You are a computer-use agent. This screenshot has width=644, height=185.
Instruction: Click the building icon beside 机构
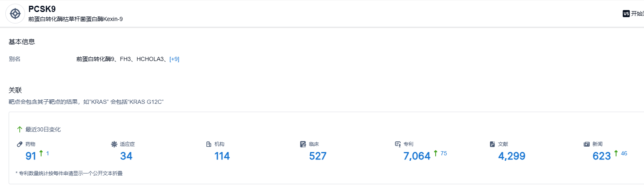(x=208, y=144)
